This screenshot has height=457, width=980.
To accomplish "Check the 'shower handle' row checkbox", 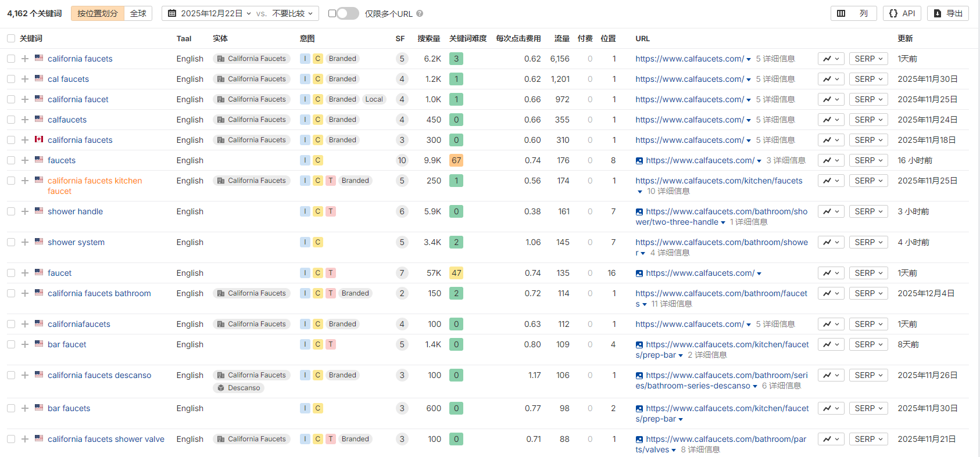I will click(x=11, y=211).
